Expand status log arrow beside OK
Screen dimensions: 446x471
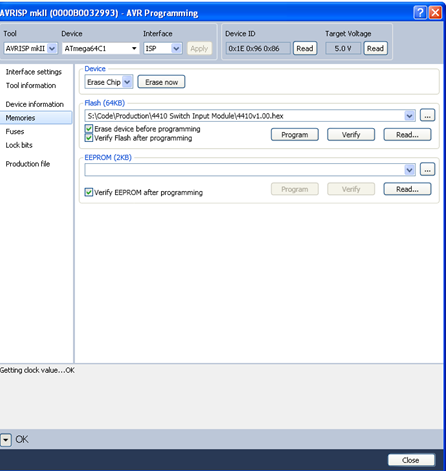coord(6,440)
